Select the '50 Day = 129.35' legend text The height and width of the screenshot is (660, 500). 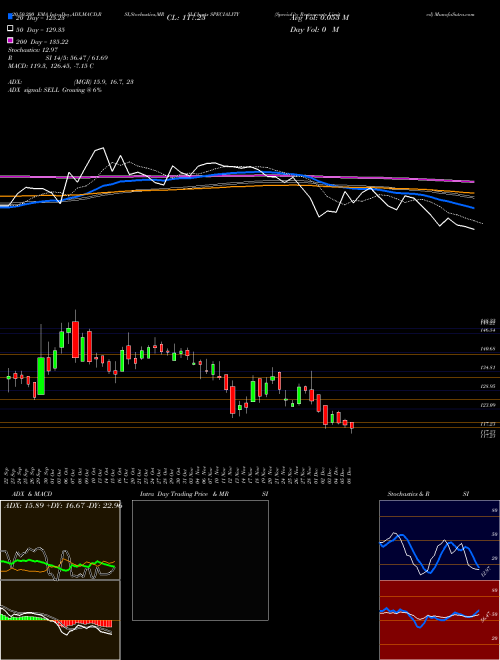click(41, 30)
